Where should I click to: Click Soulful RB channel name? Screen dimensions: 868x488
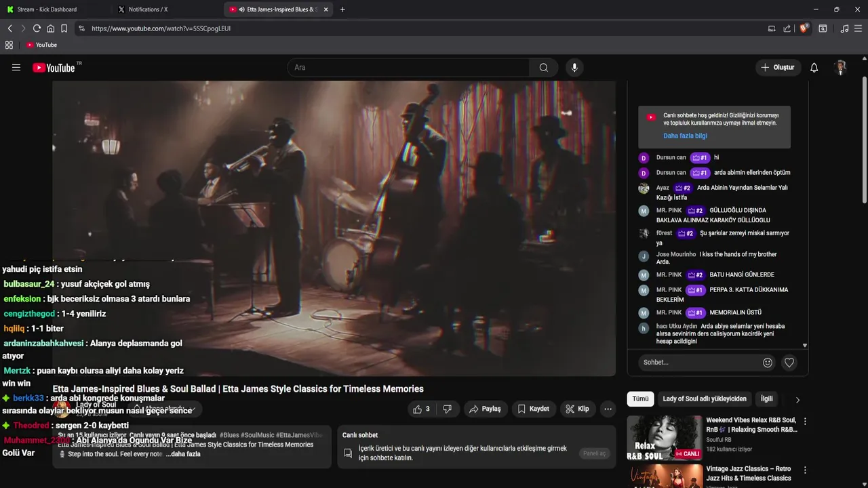pyautogui.click(x=718, y=440)
